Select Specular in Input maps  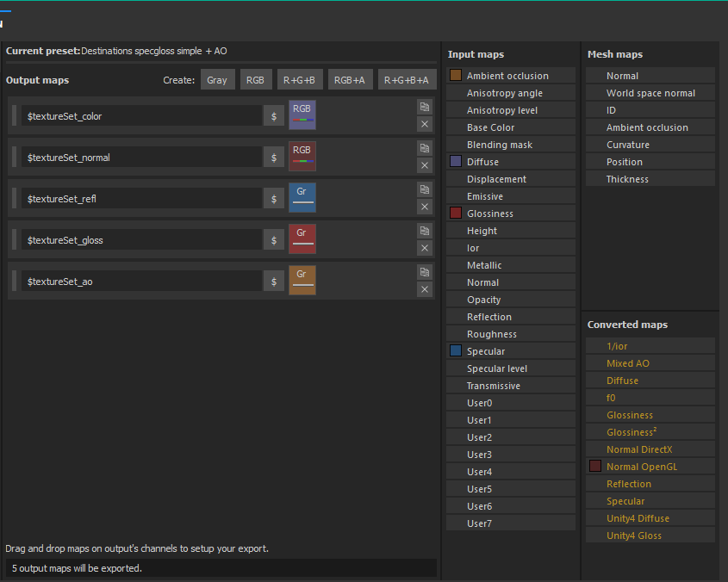[x=511, y=351]
